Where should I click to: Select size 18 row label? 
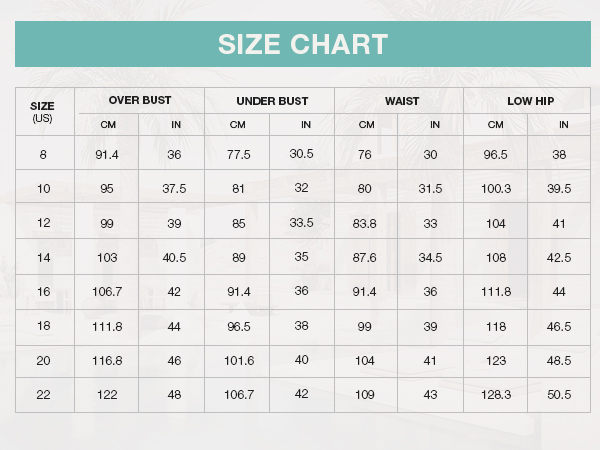[43, 326]
